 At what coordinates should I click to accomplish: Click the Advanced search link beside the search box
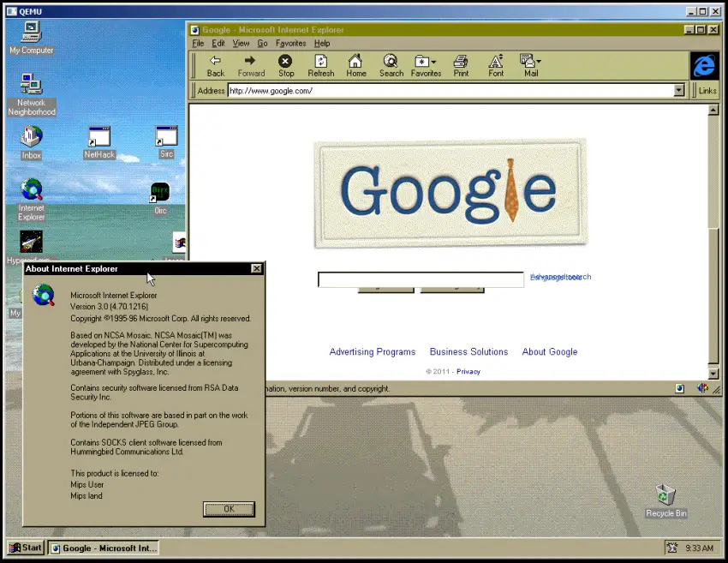(x=561, y=277)
